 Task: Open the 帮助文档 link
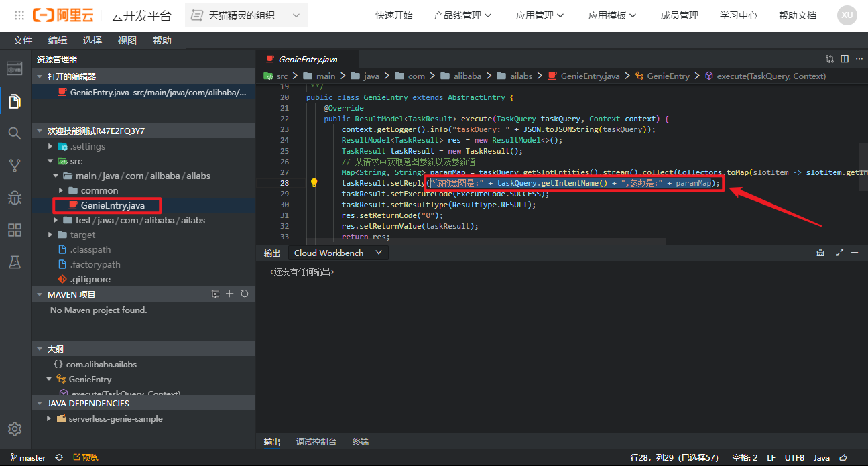pos(798,15)
